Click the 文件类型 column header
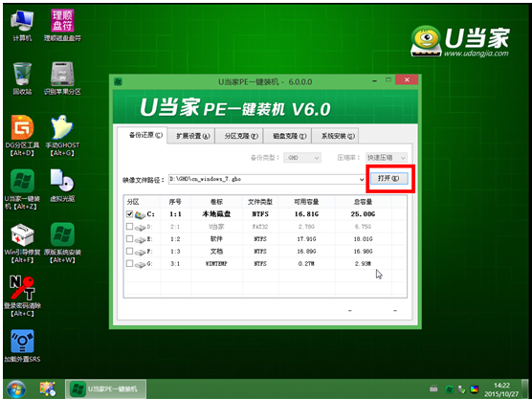Viewport: 532px width, 399px height. [x=260, y=202]
